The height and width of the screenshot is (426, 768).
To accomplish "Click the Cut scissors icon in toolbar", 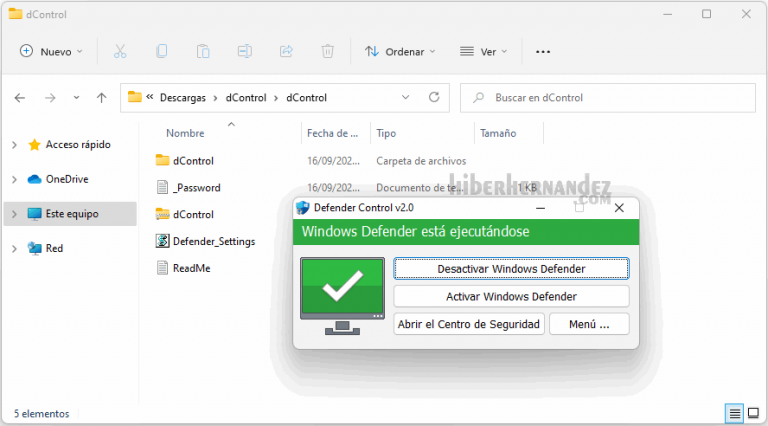I will 120,51.
